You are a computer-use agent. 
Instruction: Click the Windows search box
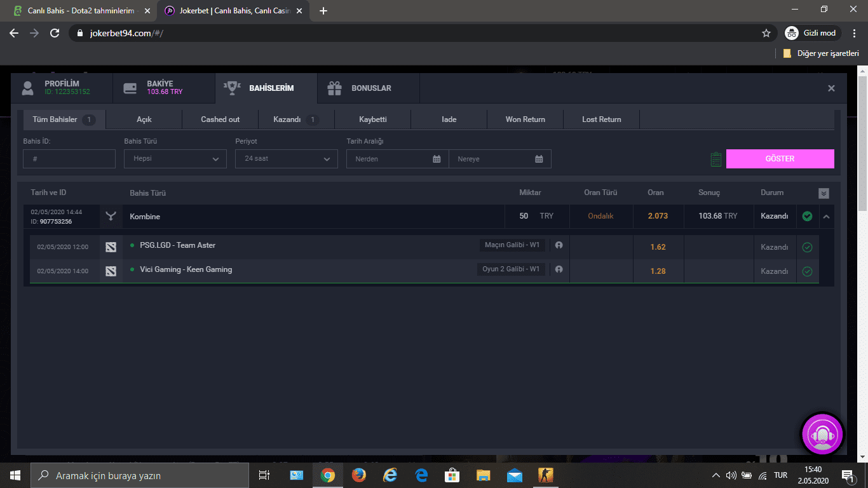pyautogui.click(x=140, y=475)
